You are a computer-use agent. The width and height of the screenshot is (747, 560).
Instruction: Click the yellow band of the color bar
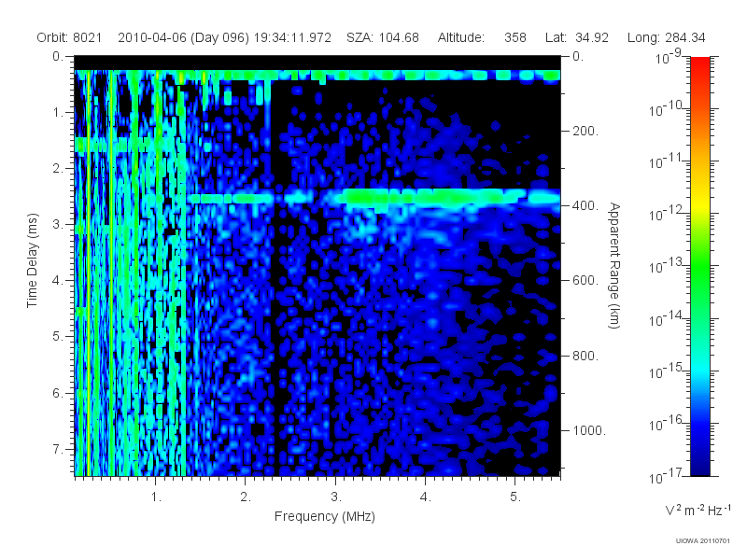(x=699, y=203)
